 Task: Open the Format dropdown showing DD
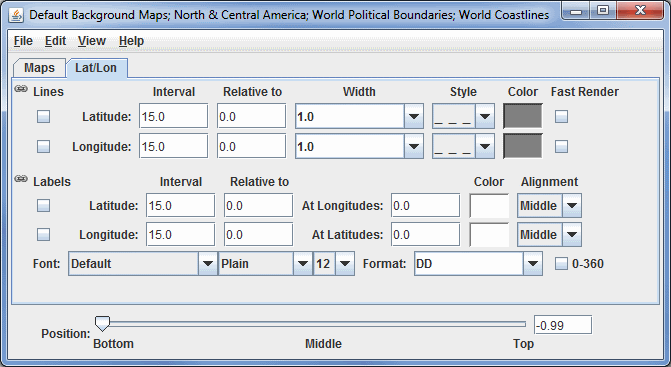tap(532, 263)
